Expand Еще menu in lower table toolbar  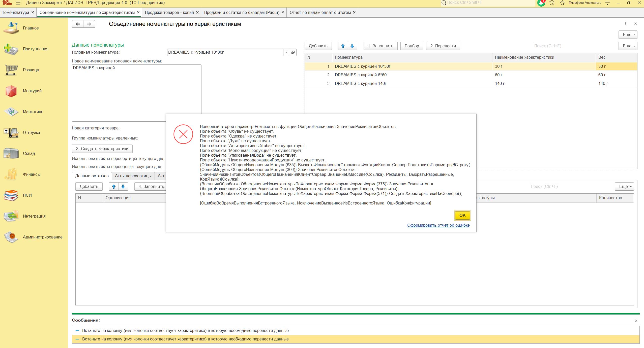pyautogui.click(x=624, y=187)
